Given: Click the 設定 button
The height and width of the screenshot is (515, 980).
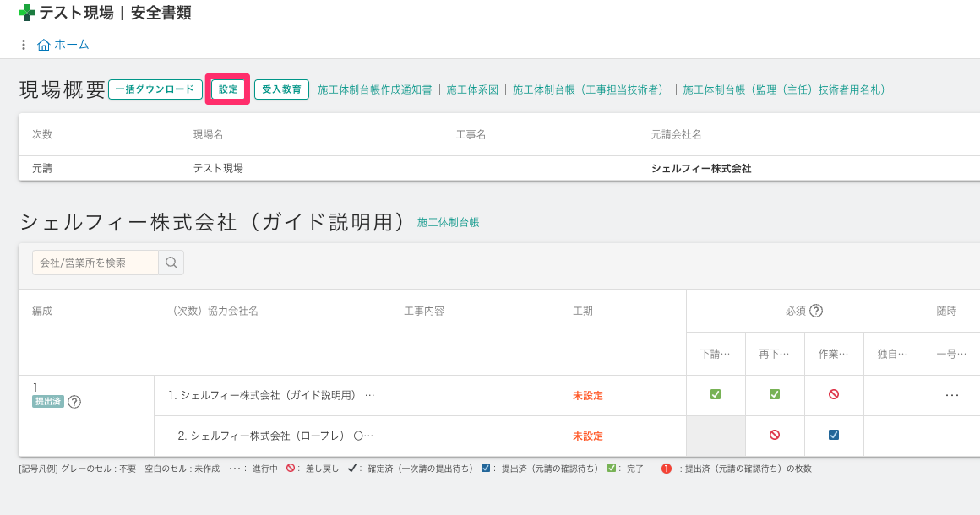Looking at the screenshot, I should [x=228, y=89].
